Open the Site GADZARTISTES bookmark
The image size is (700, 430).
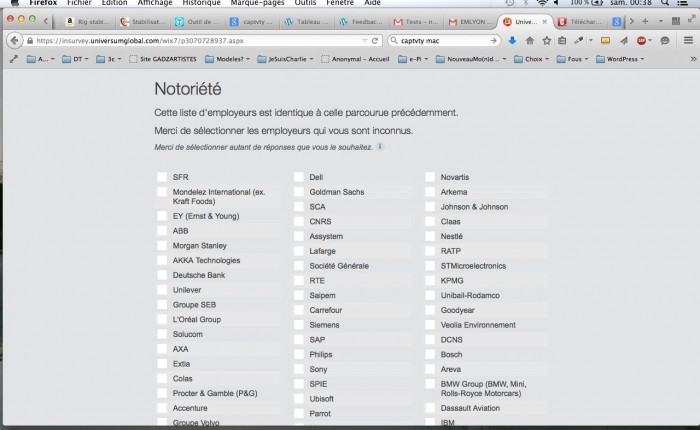(x=162, y=59)
